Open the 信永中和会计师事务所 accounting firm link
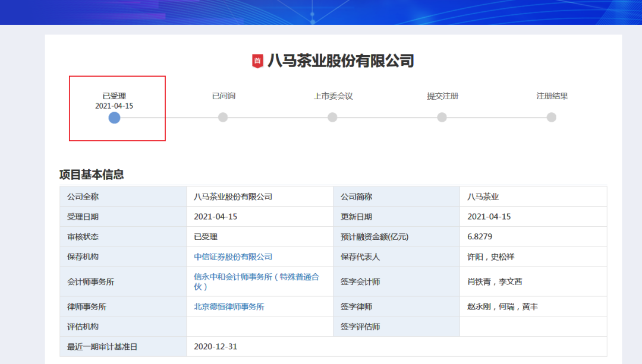Image resolution: width=642 pixels, height=364 pixels. pos(256,277)
